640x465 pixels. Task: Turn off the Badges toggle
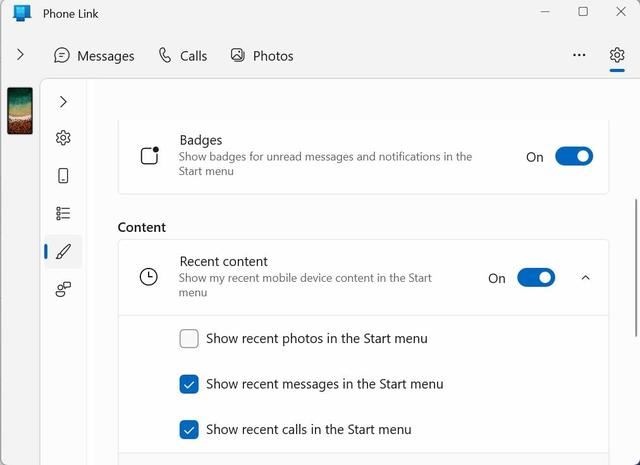point(574,156)
